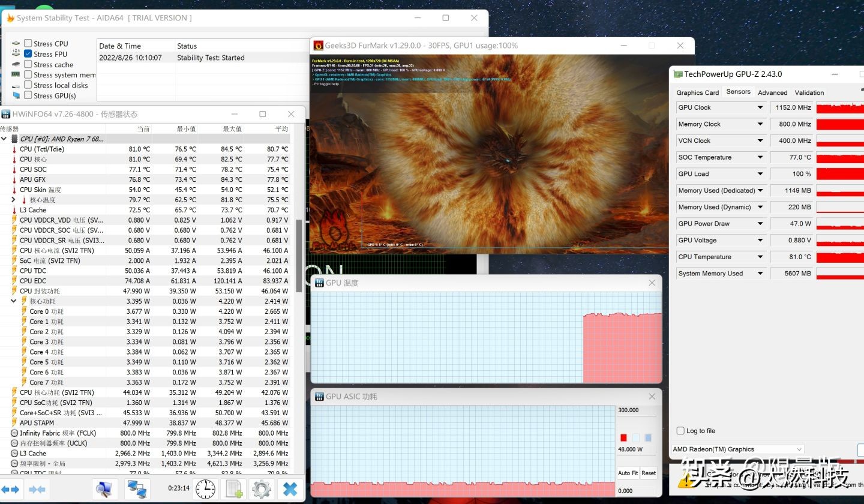The width and height of the screenshot is (864, 504).
Task: Click the HWiNFO collapse arrows icon
Action: point(37,489)
